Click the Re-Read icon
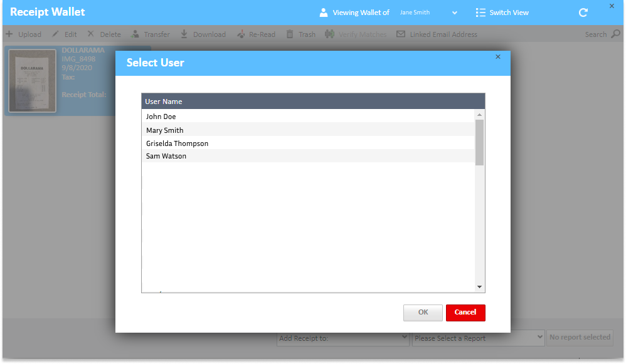 241,34
